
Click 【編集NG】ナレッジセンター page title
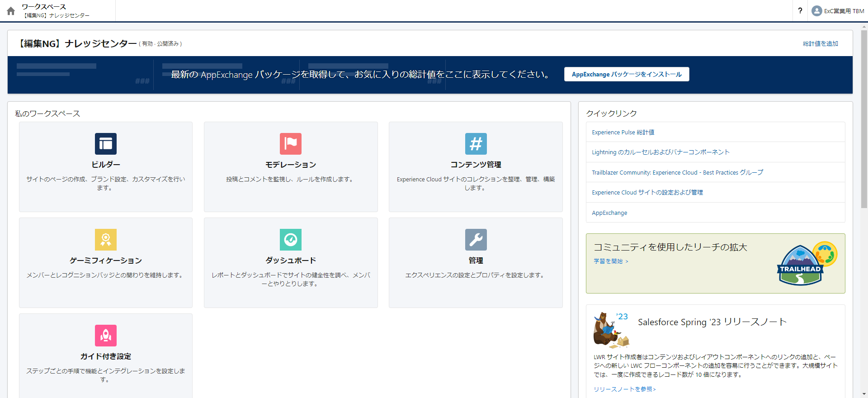pos(76,43)
